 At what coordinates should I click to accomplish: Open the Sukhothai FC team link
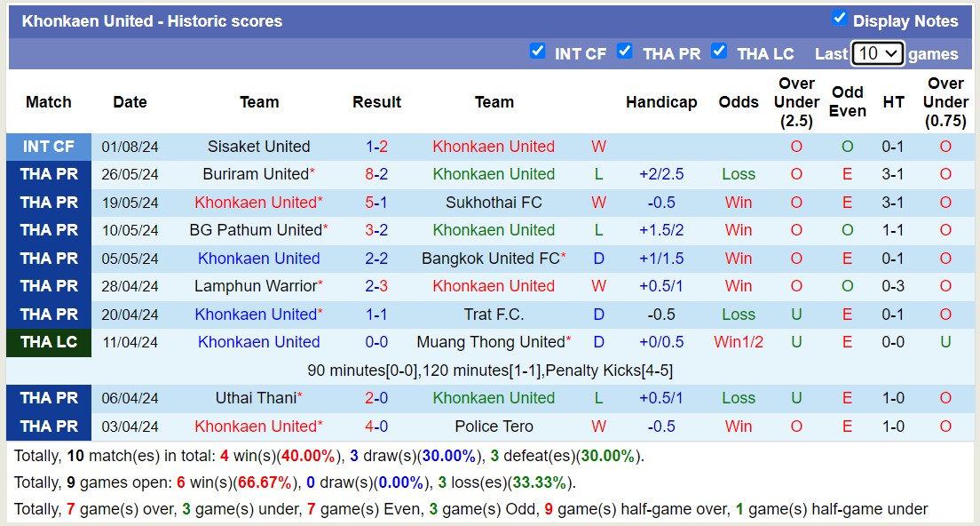coord(494,202)
